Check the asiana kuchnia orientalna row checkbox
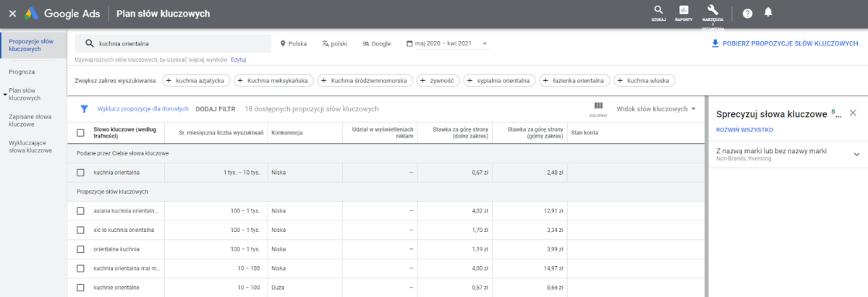 coord(80,211)
